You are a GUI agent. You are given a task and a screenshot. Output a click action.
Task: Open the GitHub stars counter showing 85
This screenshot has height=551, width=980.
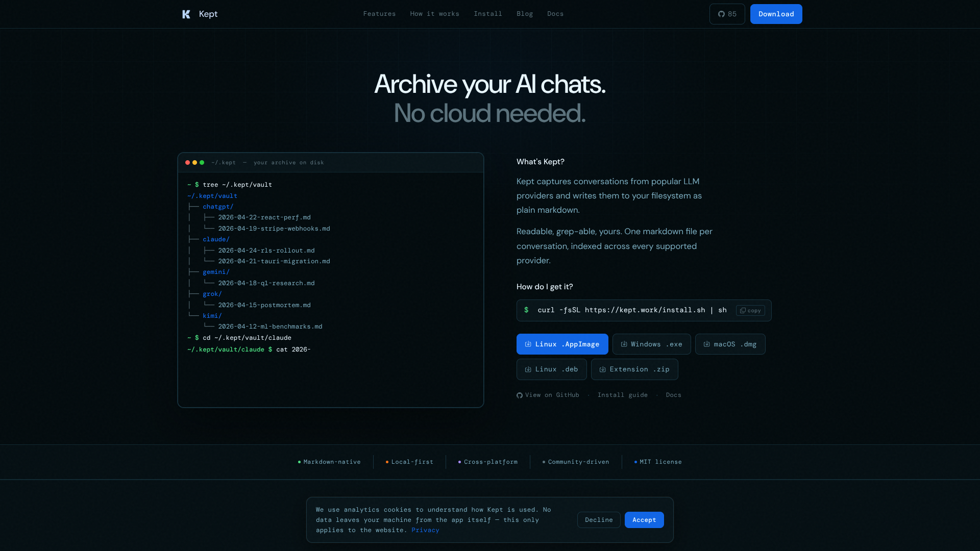pyautogui.click(x=727, y=14)
